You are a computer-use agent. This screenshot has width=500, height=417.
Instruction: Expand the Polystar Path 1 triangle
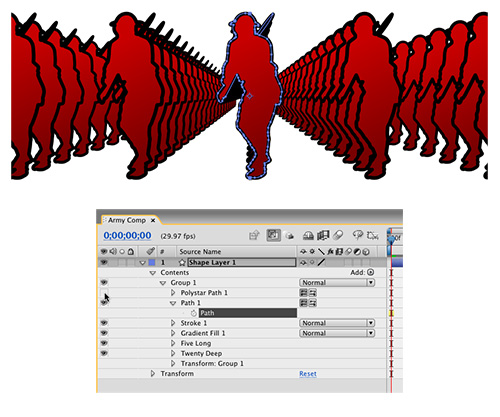coord(173,293)
